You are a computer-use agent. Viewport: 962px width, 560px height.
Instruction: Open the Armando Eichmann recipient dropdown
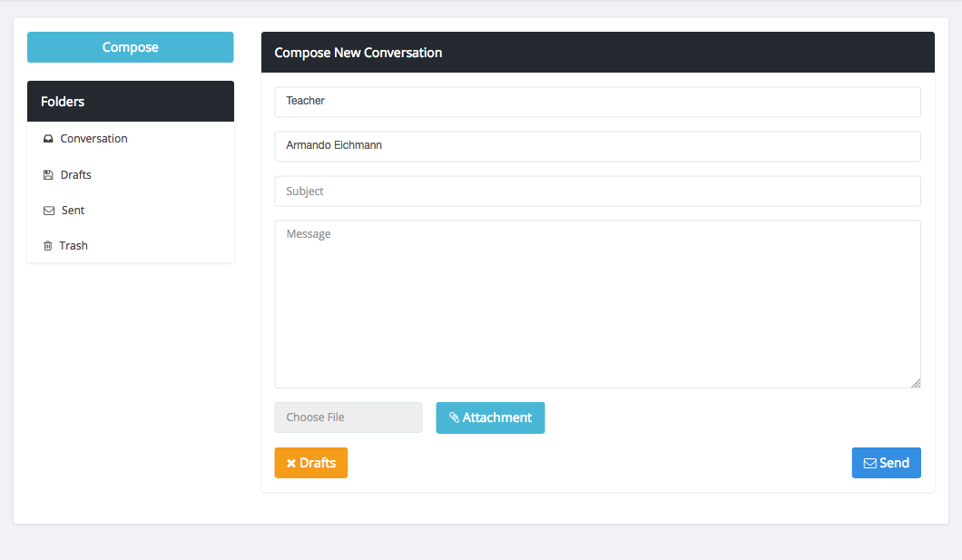597,147
